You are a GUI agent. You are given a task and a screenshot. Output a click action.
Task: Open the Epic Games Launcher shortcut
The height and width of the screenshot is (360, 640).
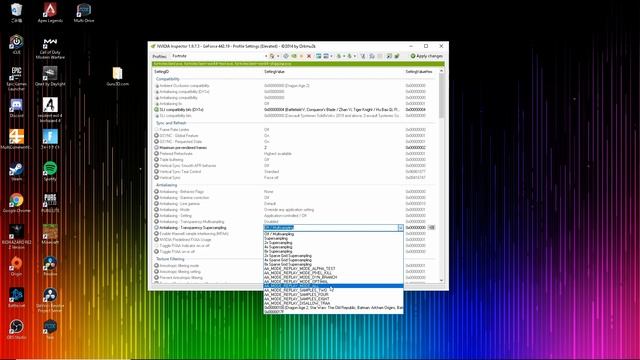[16, 78]
